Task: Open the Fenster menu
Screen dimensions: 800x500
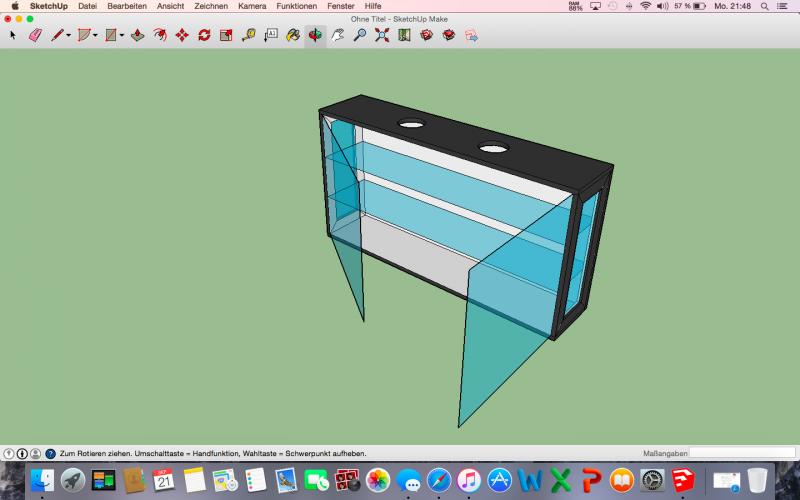Action: 340,6
